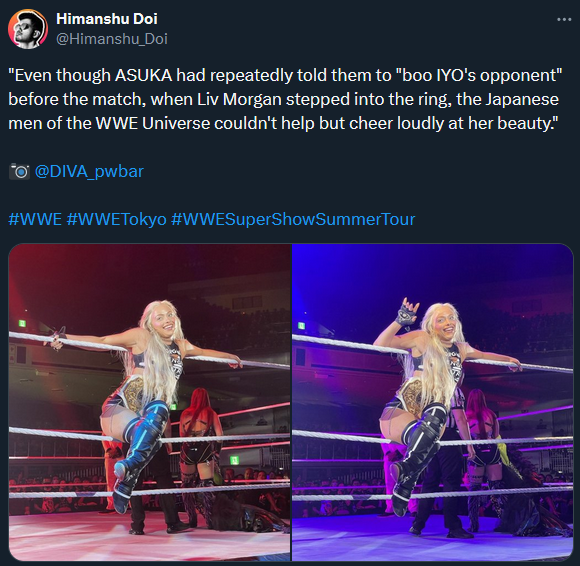The height and width of the screenshot is (566, 580).
Task: Click the #WWETokyo hashtag
Action: tap(117, 219)
